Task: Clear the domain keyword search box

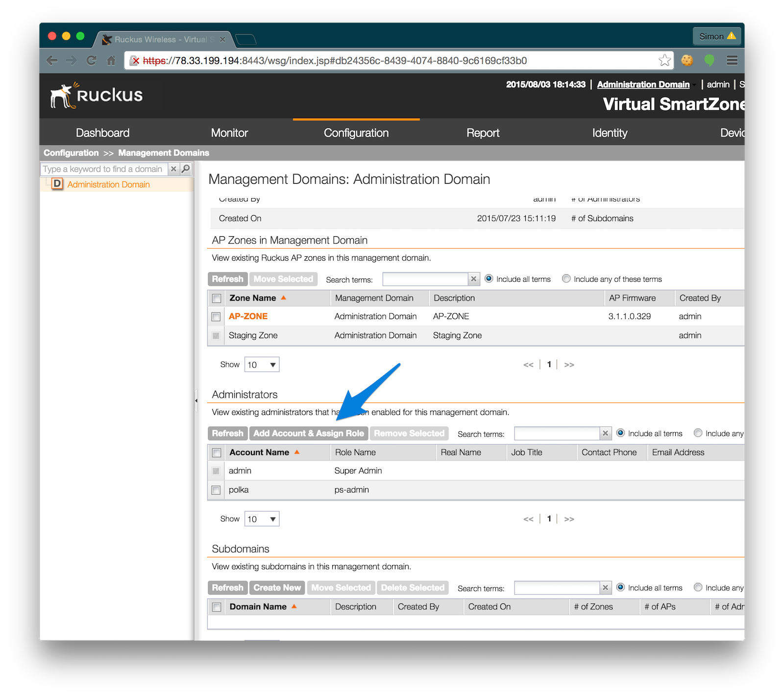Action: pos(173,169)
